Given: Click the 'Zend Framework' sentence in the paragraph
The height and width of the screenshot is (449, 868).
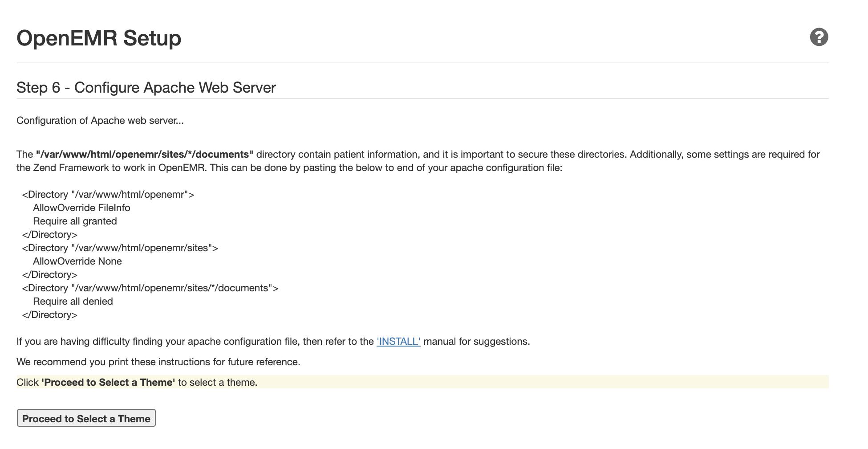Looking at the screenshot, I should click(289, 168).
